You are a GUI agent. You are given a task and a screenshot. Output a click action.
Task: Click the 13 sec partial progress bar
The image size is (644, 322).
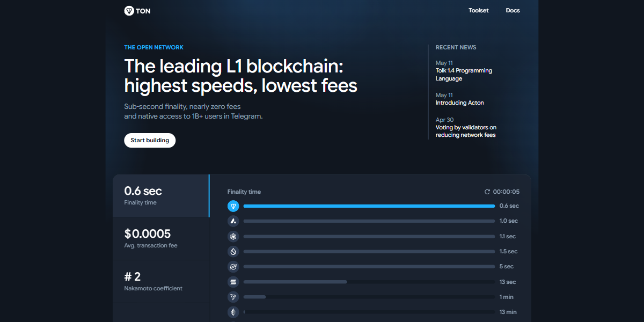(x=295, y=282)
